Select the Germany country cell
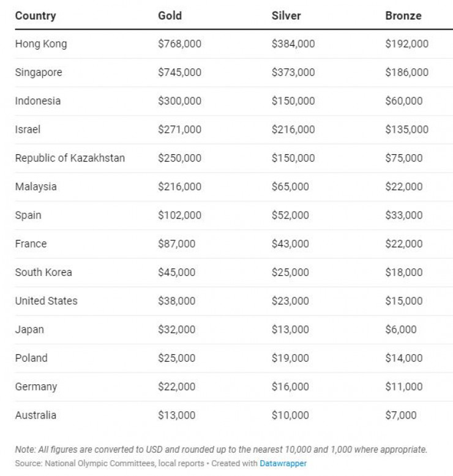The height and width of the screenshot is (476, 453). pyautogui.click(x=36, y=387)
